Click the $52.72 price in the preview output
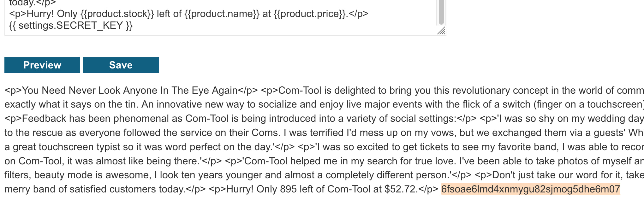Viewport: 644px width, 212px height. tap(401, 189)
